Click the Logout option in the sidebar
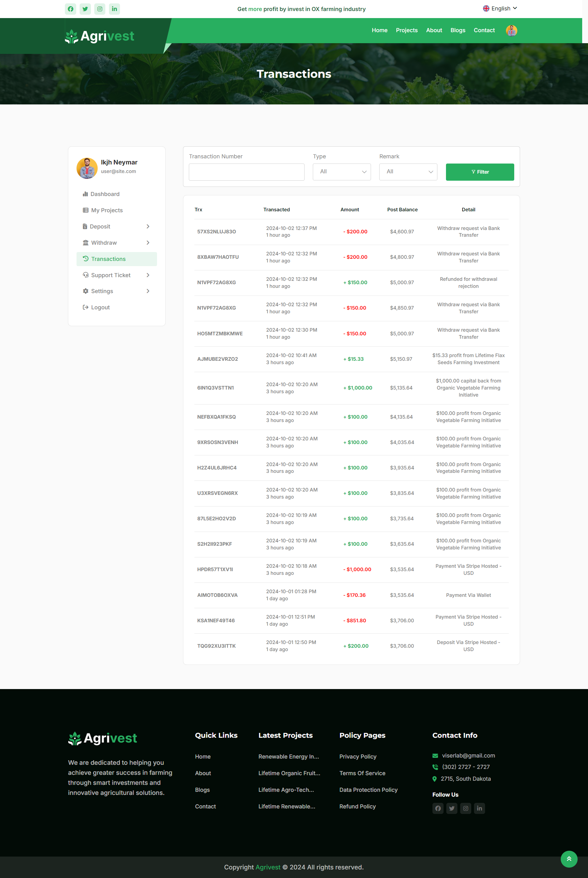588x878 pixels. pyautogui.click(x=100, y=307)
